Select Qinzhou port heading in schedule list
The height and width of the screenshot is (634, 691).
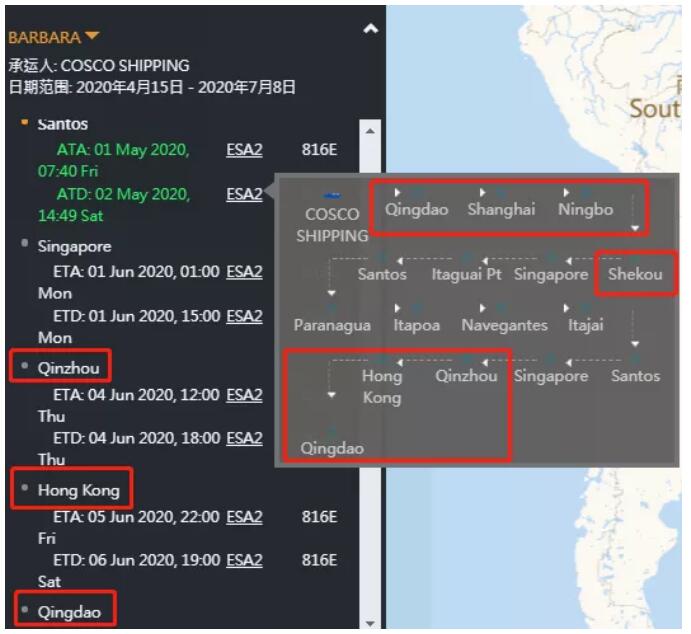pyautogui.click(x=68, y=368)
